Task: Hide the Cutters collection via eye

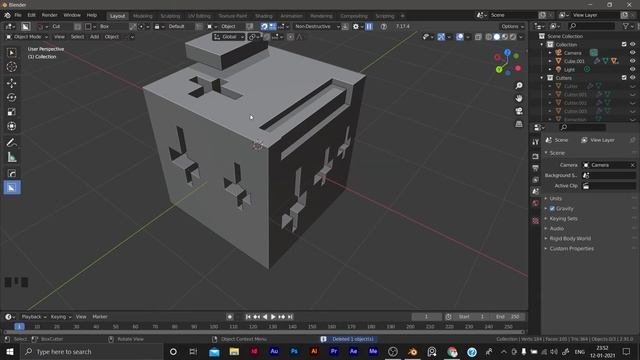Action: coord(632,78)
